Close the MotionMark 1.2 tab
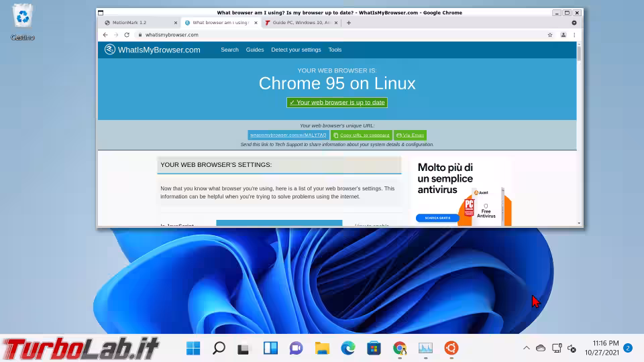 pos(175,23)
